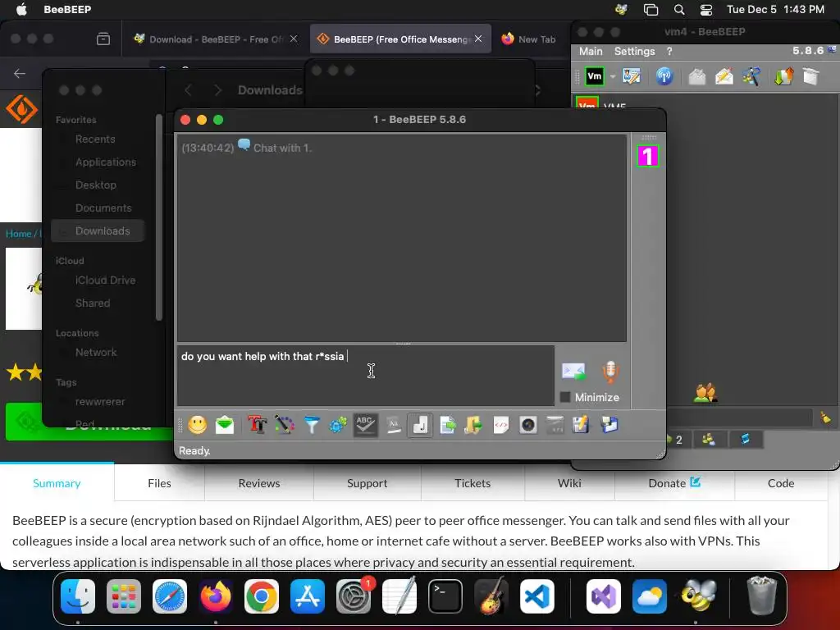The height and width of the screenshot is (630, 840).
Task: Click the code snippet </> page icon
Action: pos(501,425)
